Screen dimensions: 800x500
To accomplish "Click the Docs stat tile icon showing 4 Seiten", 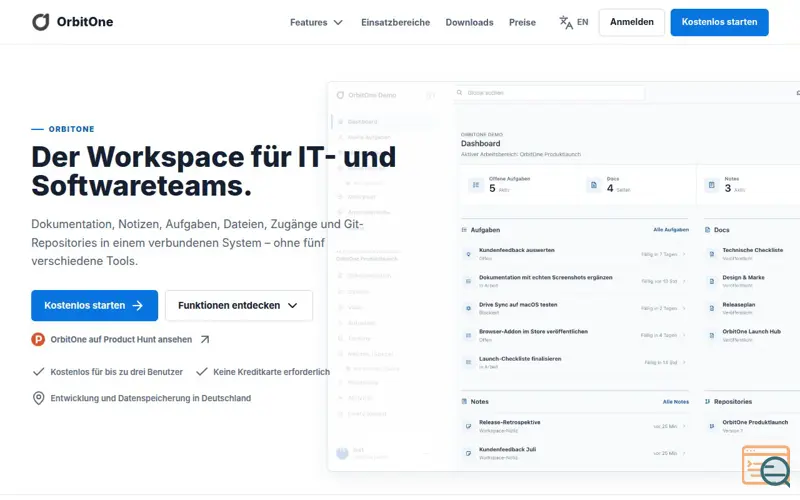I will (593, 185).
